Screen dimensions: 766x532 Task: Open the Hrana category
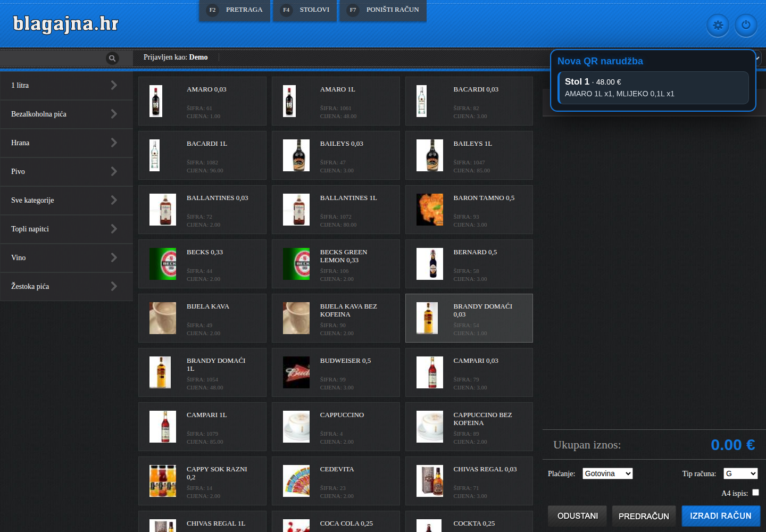coord(66,143)
